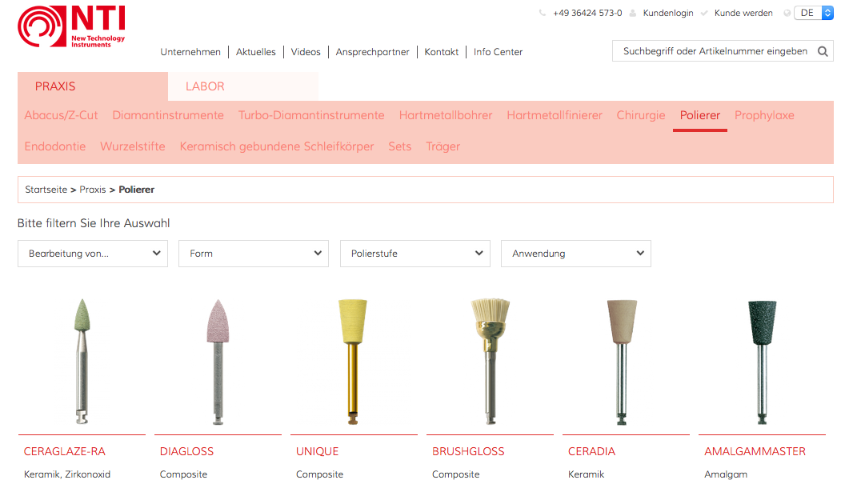Open the DE language dropdown
The image size is (849, 504).
pyautogui.click(x=814, y=13)
